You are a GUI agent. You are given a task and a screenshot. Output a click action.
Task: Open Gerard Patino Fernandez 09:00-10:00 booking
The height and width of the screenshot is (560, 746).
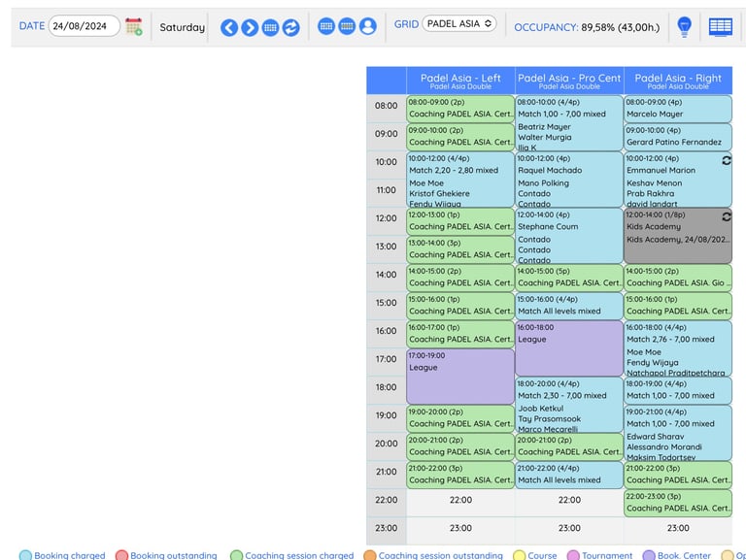coord(678,137)
